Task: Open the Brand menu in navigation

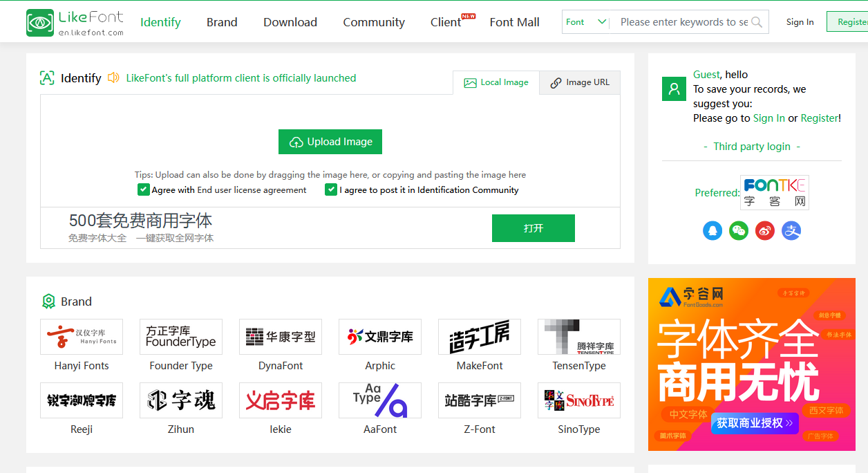Action: [x=222, y=22]
